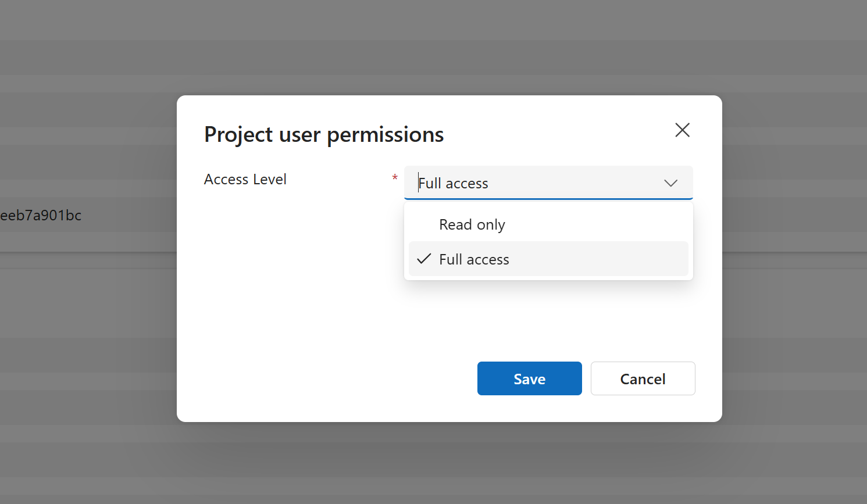Collapse the access level options list

(x=670, y=183)
